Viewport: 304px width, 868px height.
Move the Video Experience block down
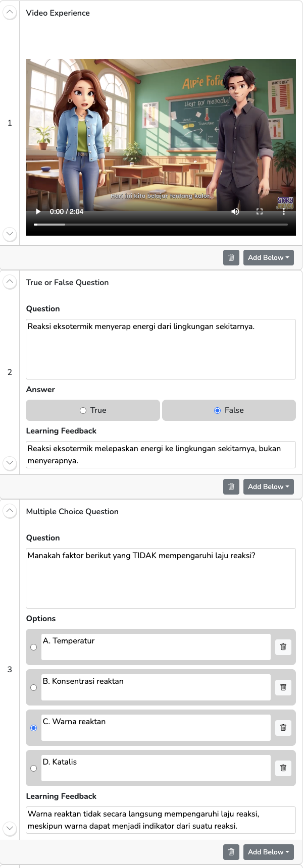point(10,234)
